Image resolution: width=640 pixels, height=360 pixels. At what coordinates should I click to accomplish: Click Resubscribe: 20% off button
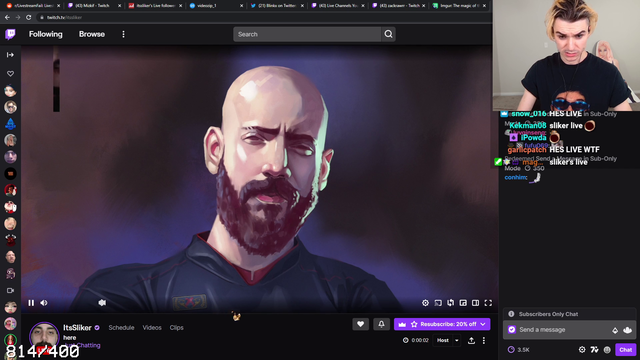(442, 324)
